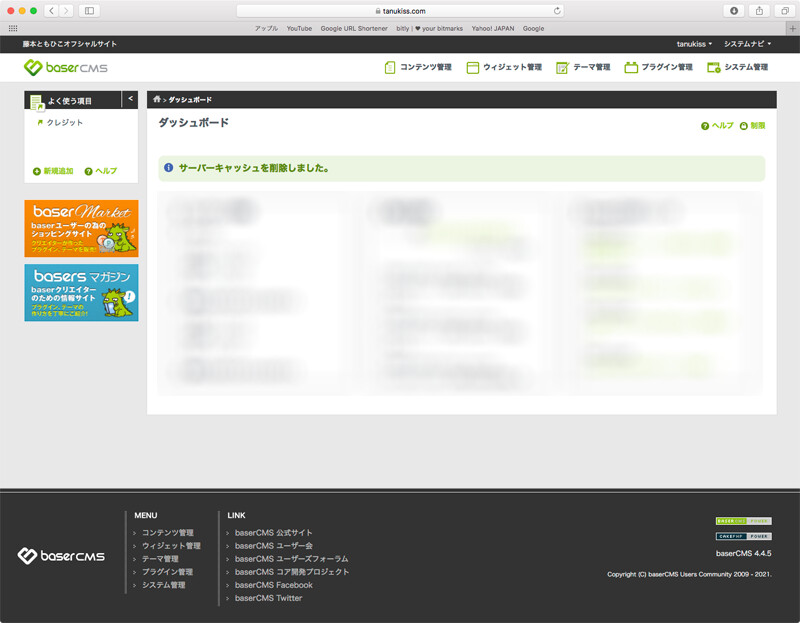Screen dimensions: 800x623
Task: Click ヘルプ in favorites panel
Action: [101, 171]
